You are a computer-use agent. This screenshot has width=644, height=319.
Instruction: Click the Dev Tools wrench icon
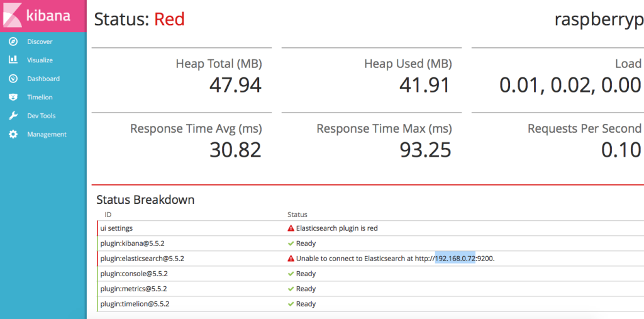(x=13, y=116)
